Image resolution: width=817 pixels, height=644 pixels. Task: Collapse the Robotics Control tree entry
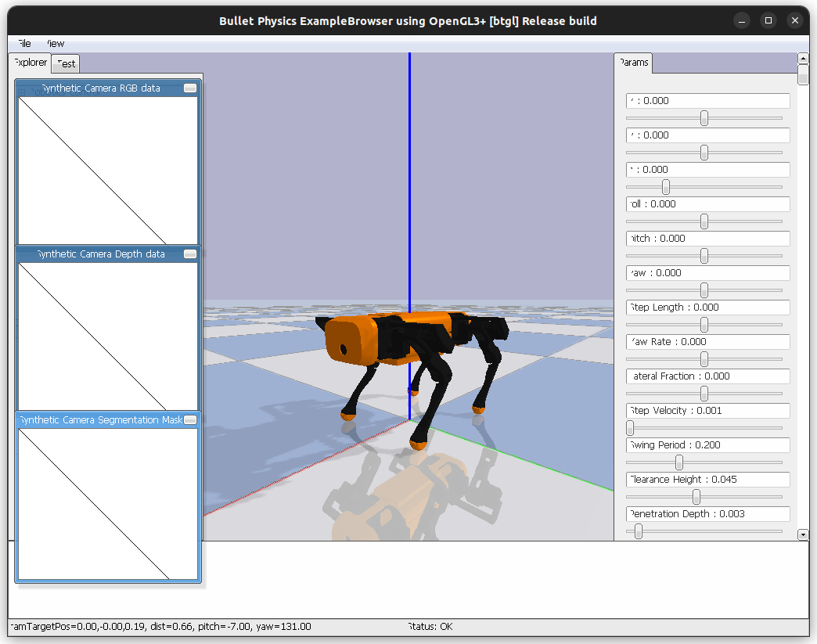tap(21, 92)
